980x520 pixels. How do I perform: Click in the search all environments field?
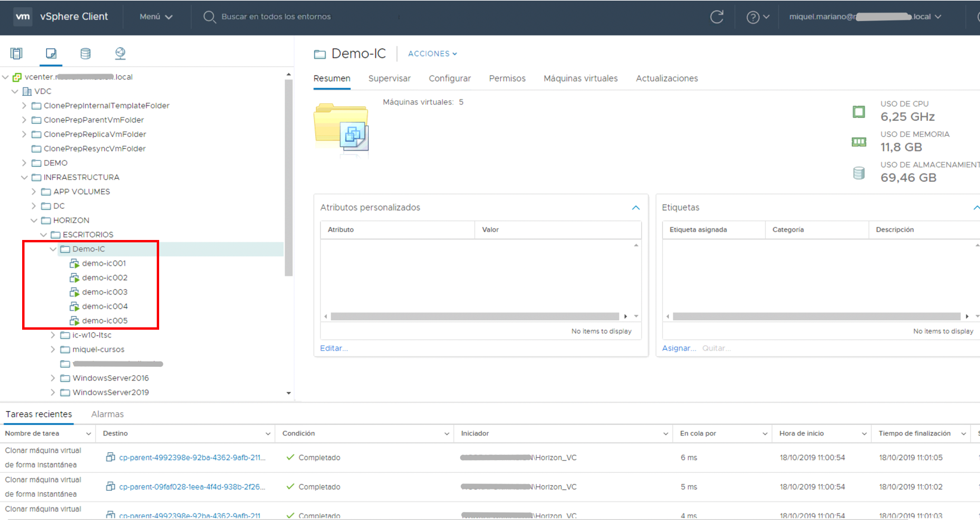tap(276, 17)
